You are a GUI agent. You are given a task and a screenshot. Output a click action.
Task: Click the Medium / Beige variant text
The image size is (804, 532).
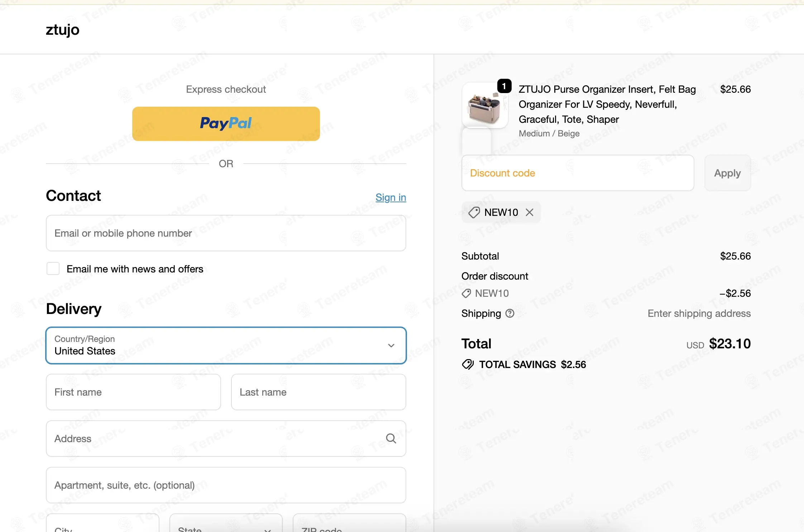point(549,134)
